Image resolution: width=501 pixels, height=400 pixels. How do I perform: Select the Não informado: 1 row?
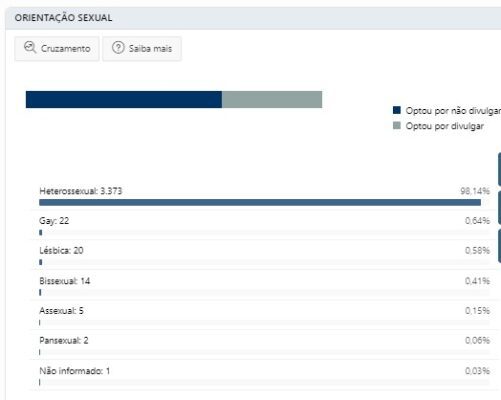coord(264,375)
